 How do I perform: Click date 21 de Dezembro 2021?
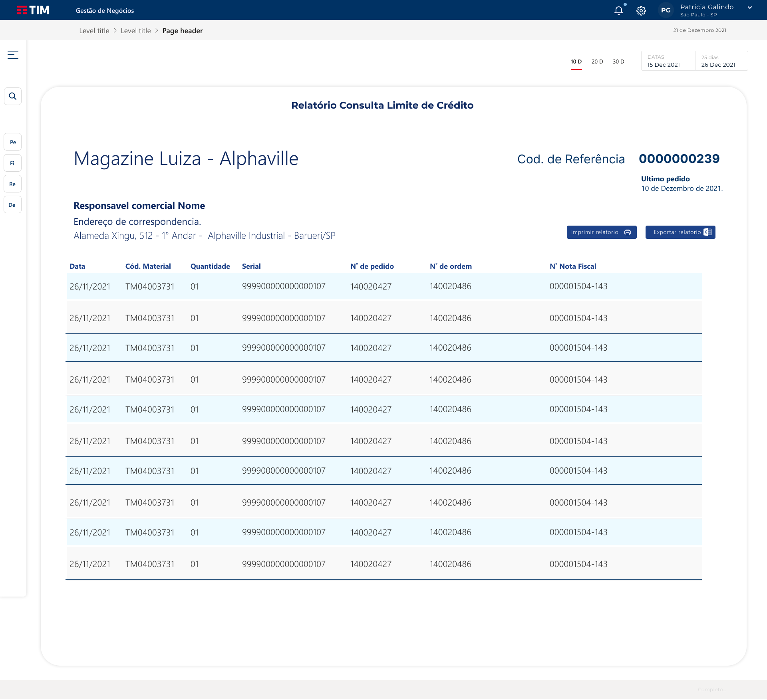coord(699,30)
